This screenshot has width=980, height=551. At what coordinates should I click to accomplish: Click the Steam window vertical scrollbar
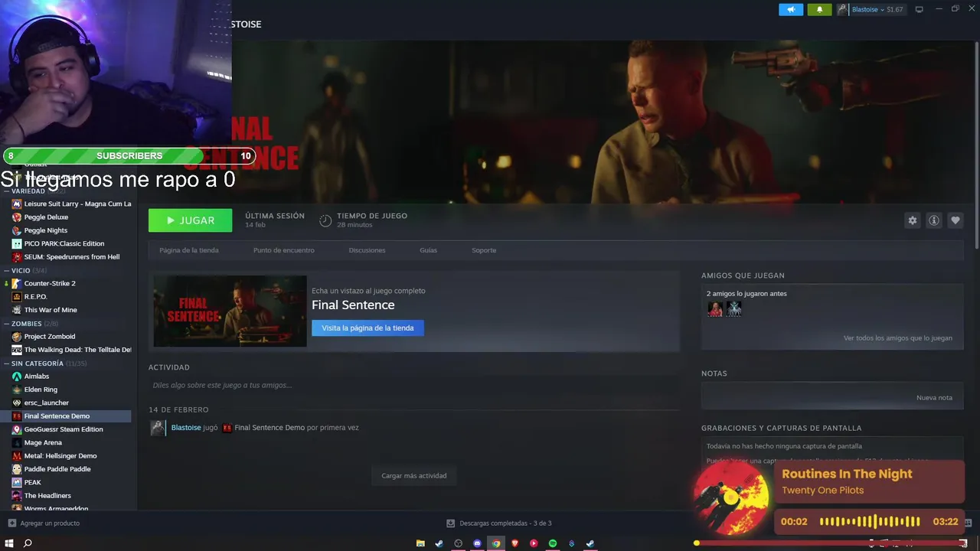coord(976,145)
